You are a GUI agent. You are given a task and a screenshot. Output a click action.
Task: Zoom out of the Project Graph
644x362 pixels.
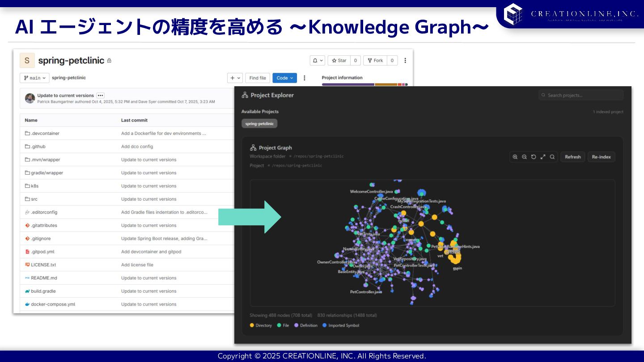tap(524, 157)
